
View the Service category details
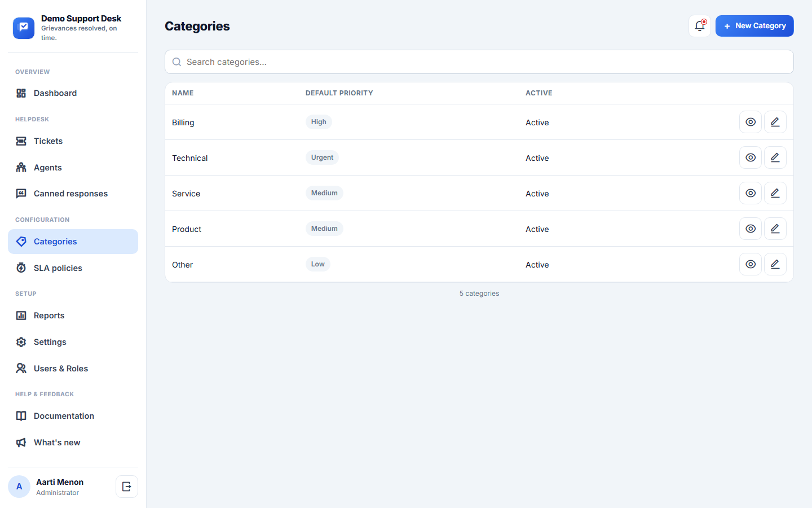coord(751,193)
